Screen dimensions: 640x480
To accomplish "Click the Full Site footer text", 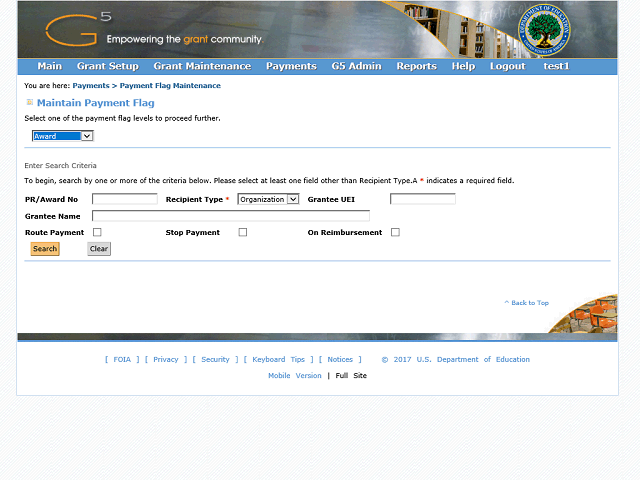I will tap(351, 376).
